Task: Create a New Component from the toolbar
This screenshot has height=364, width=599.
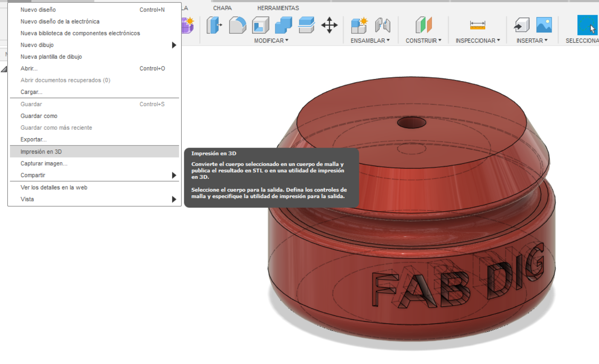Action: 359,25
